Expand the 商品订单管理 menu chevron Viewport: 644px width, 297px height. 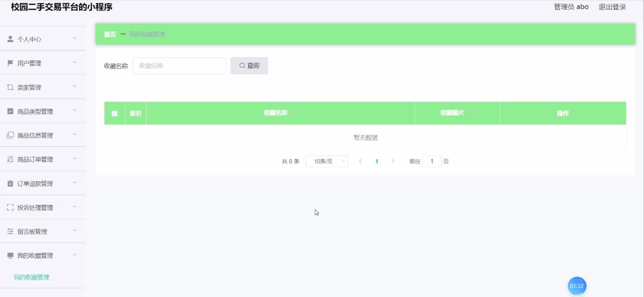pyautogui.click(x=74, y=159)
